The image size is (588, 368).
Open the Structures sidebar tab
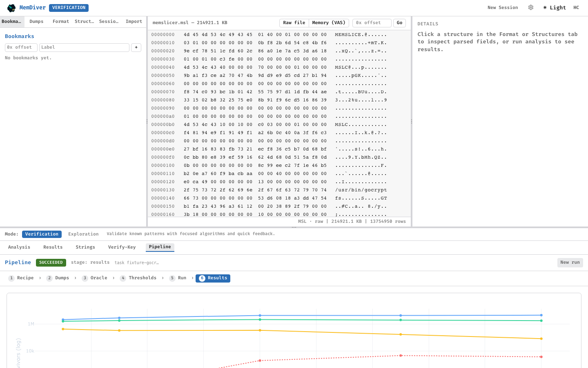point(85,22)
